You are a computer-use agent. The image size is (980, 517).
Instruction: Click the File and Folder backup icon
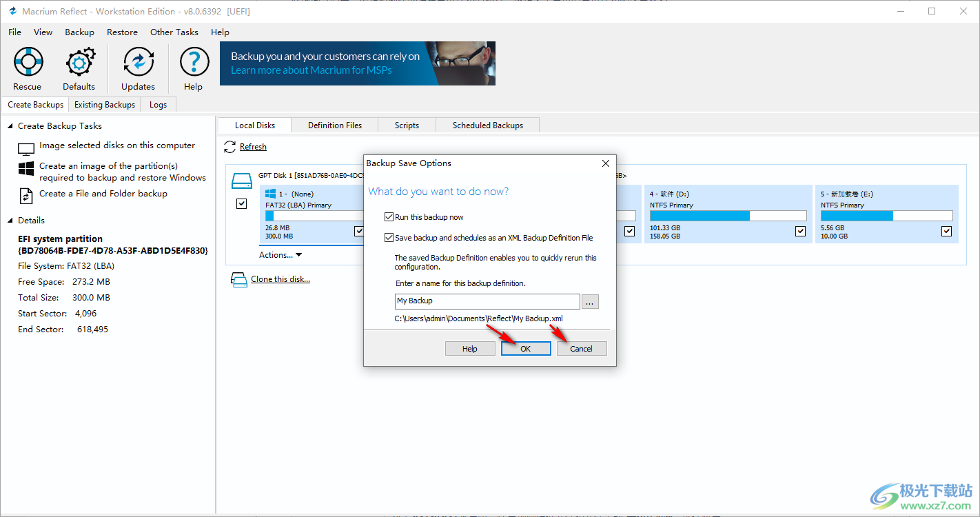(x=26, y=196)
